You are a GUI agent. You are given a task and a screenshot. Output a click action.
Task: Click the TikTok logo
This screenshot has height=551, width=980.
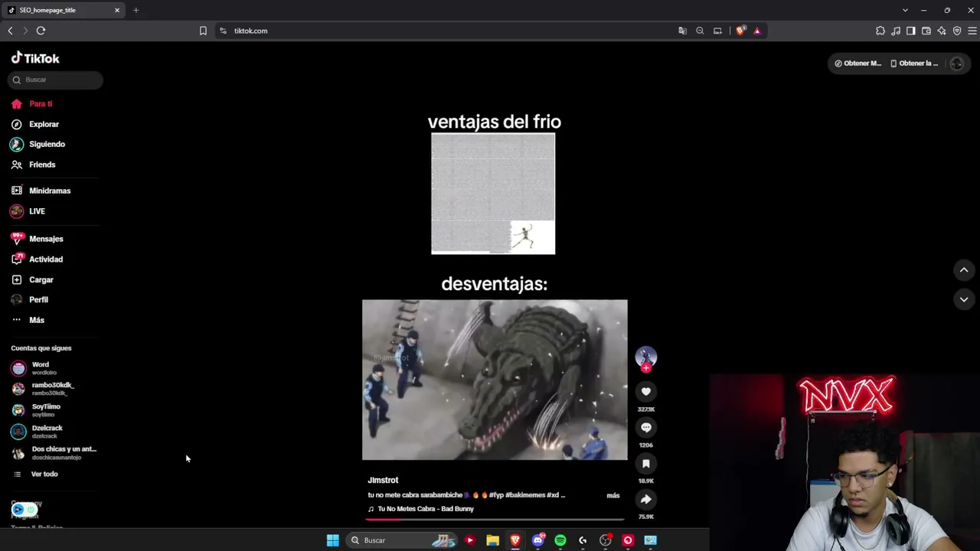(35, 58)
